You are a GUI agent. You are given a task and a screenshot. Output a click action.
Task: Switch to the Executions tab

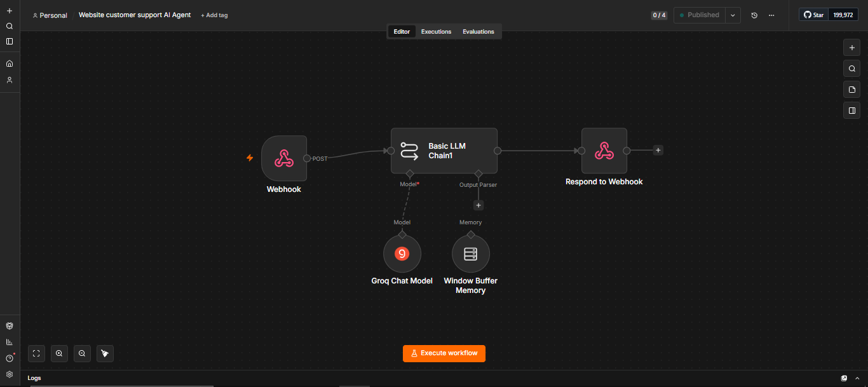437,32
